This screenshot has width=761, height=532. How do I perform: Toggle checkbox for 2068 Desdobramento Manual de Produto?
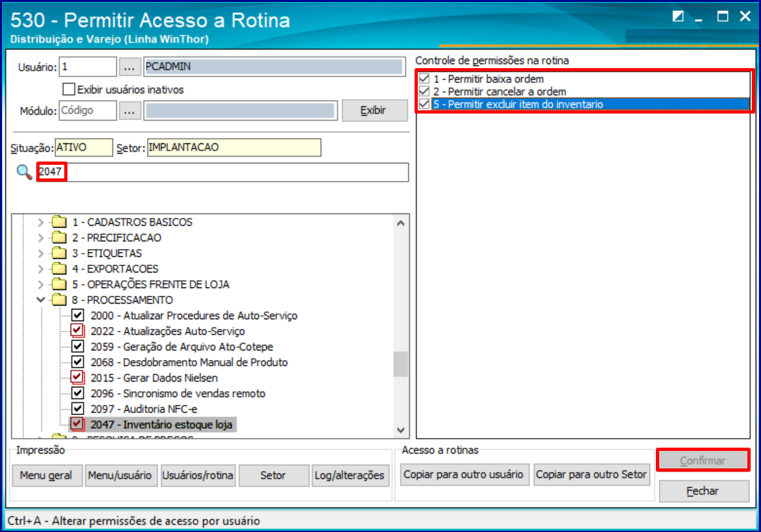tap(78, 361)
